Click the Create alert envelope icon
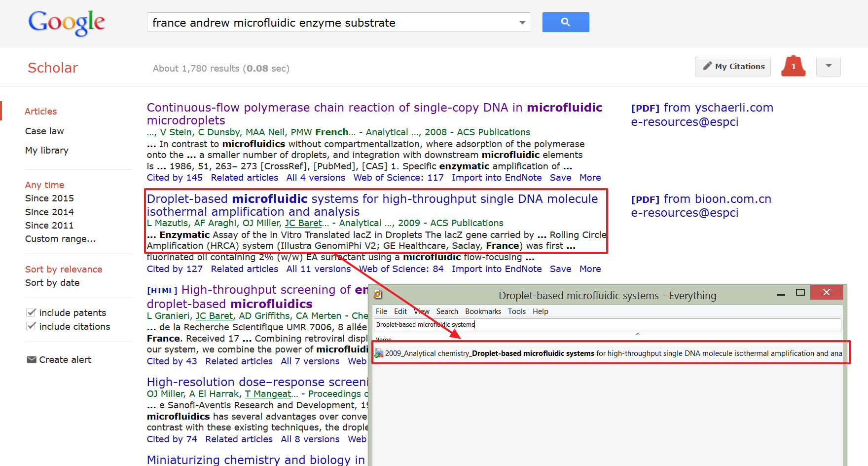 coord(32,360)
